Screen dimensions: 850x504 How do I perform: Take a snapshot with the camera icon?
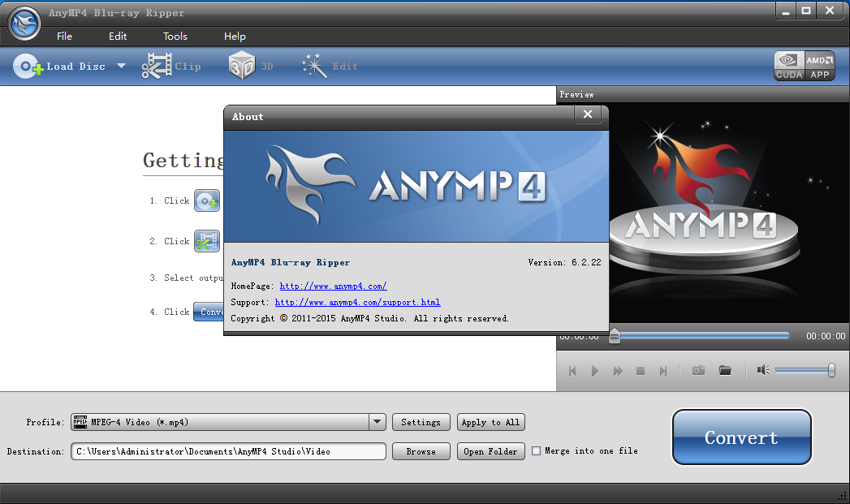click(x=698, y=370)
